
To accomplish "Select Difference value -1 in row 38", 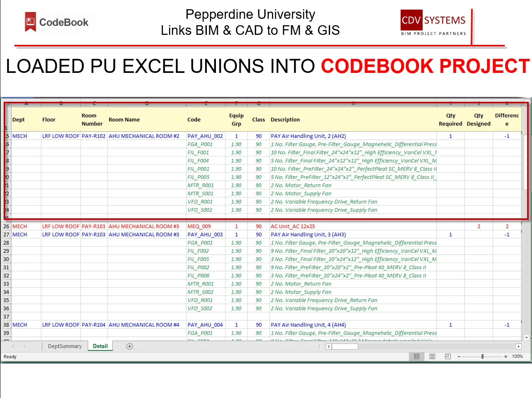I will (x=507, y=325).
